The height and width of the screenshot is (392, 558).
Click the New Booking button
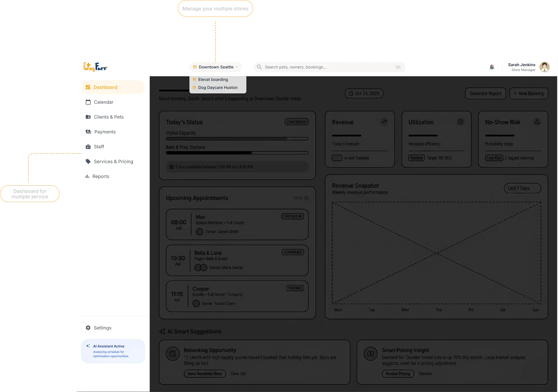click(x=528, y=93)
